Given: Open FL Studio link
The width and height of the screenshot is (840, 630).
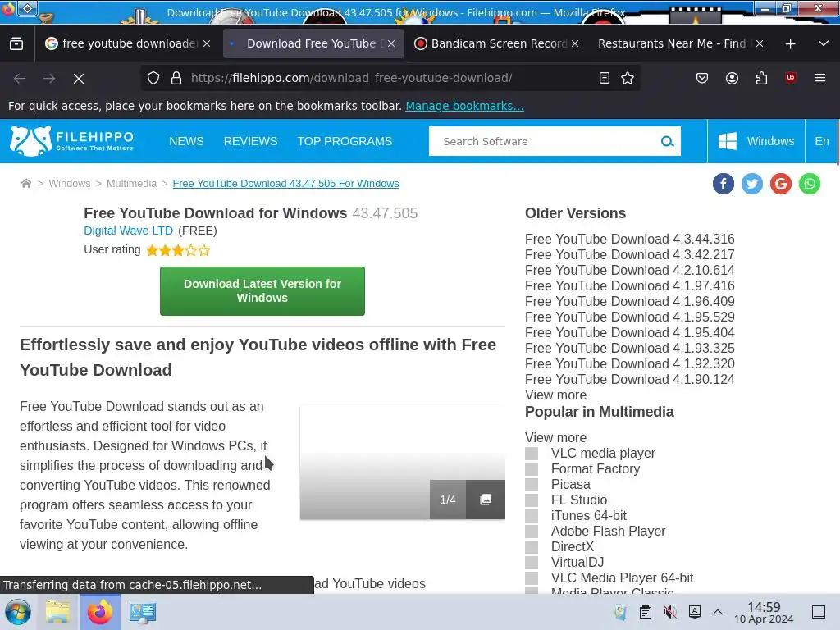Looking at the screenshot, I should tap(579, 500).
